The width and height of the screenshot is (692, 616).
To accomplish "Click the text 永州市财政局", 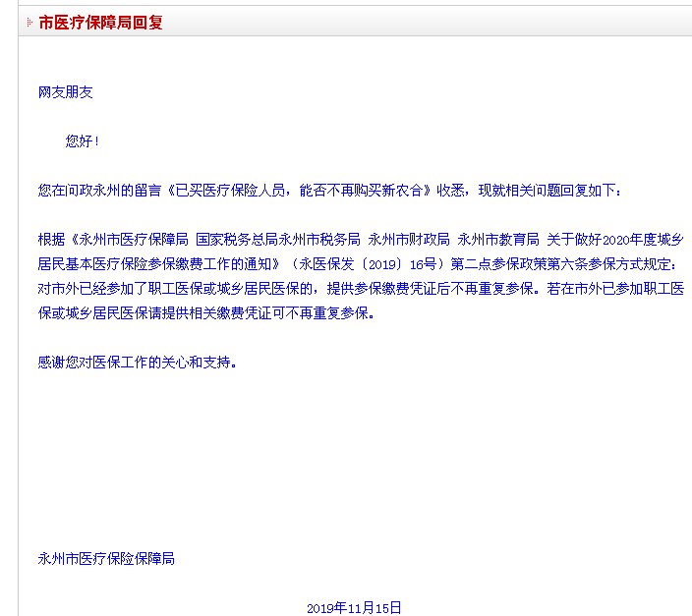I will tap(409, 239).
